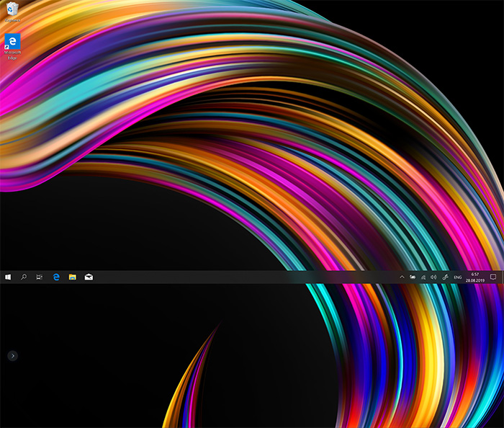Screen dimensions: 504x428
Task: Open taskbar search magnifier
Action: (24, 277)
